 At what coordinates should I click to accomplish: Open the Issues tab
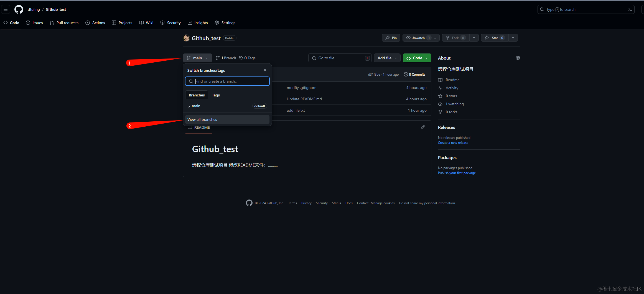[34, 23]
